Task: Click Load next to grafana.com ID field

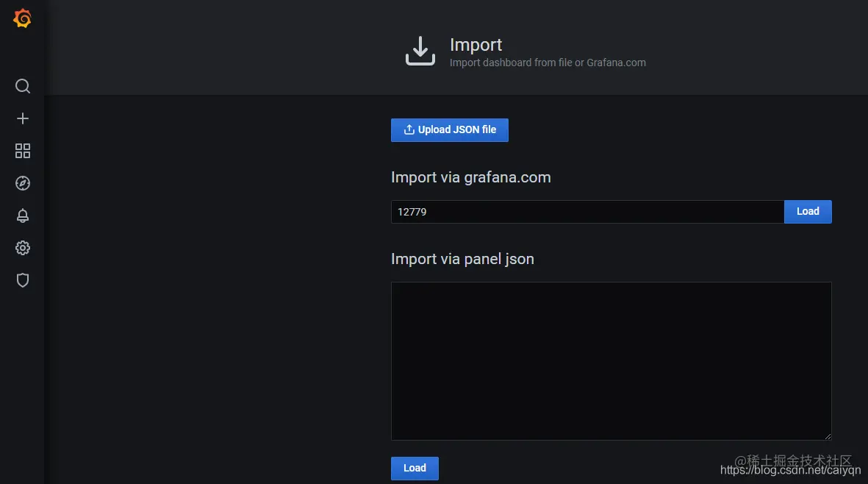Action: coord(808,212)
